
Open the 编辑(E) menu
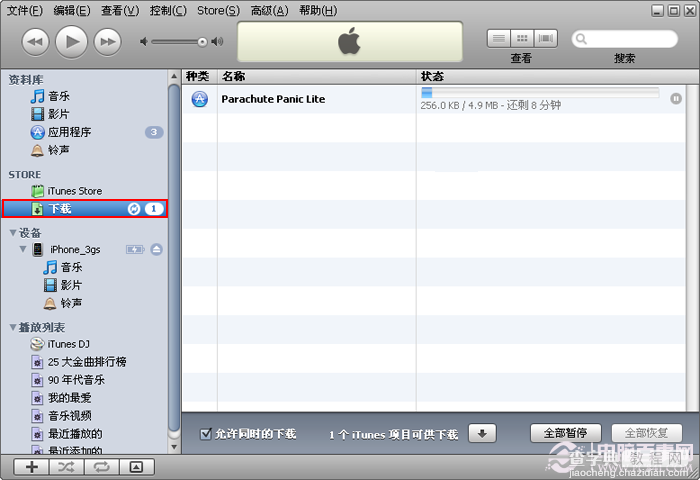coord(72,10)
